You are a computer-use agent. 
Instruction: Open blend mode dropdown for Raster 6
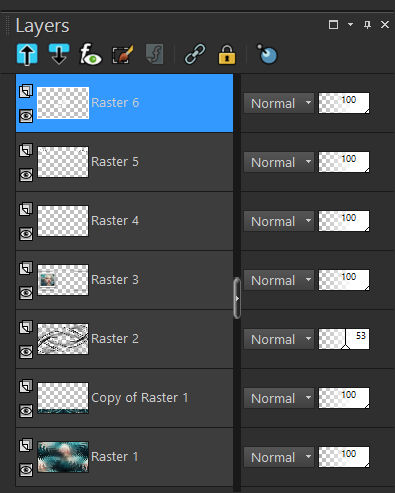[279, 103]
